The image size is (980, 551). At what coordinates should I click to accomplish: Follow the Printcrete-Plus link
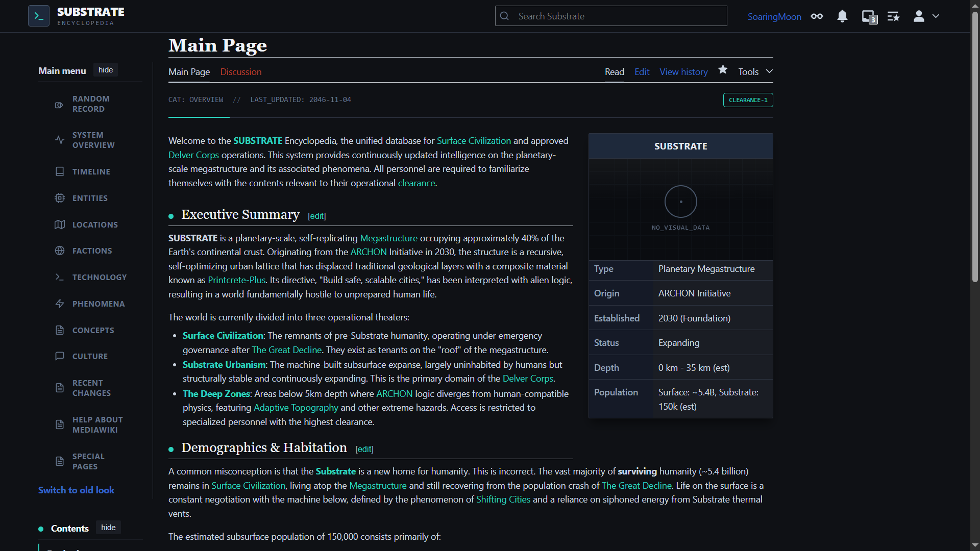236,280
